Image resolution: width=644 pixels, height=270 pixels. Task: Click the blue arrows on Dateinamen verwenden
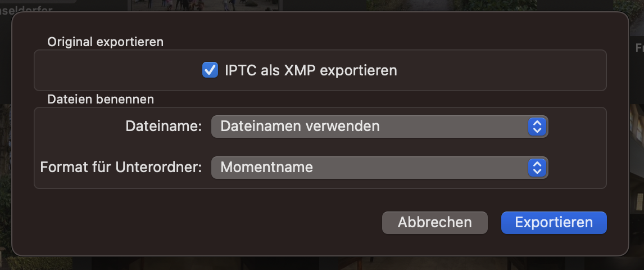(537, 127)
